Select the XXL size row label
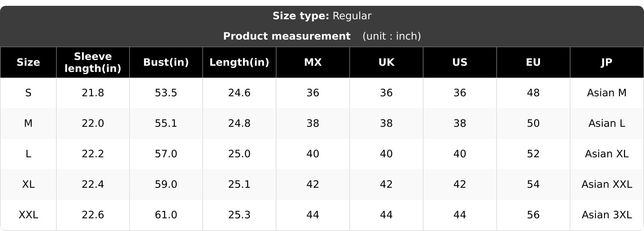The width and height of the screenshot is (644, 231). pyautogui.click(x=28, y=215)
